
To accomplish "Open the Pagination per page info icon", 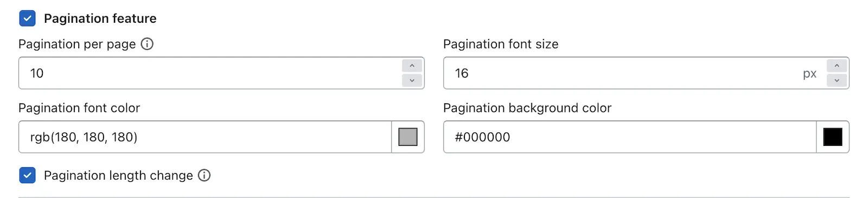I will click(x=147, y=44).
